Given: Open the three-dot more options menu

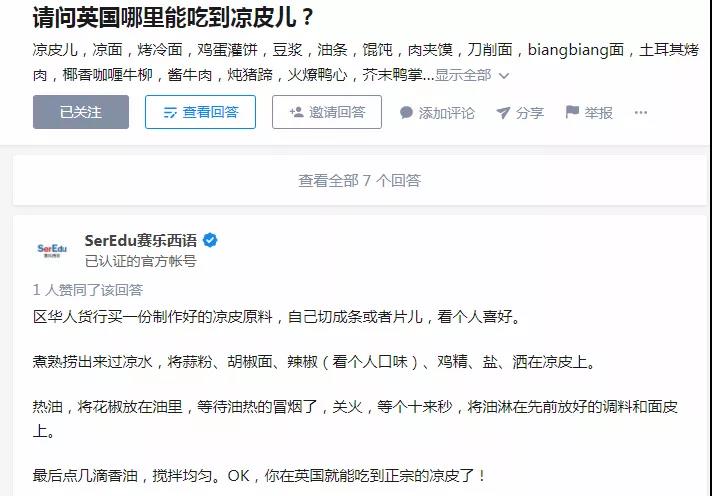Looking at the screenshot, I should (x=641, y=113).
